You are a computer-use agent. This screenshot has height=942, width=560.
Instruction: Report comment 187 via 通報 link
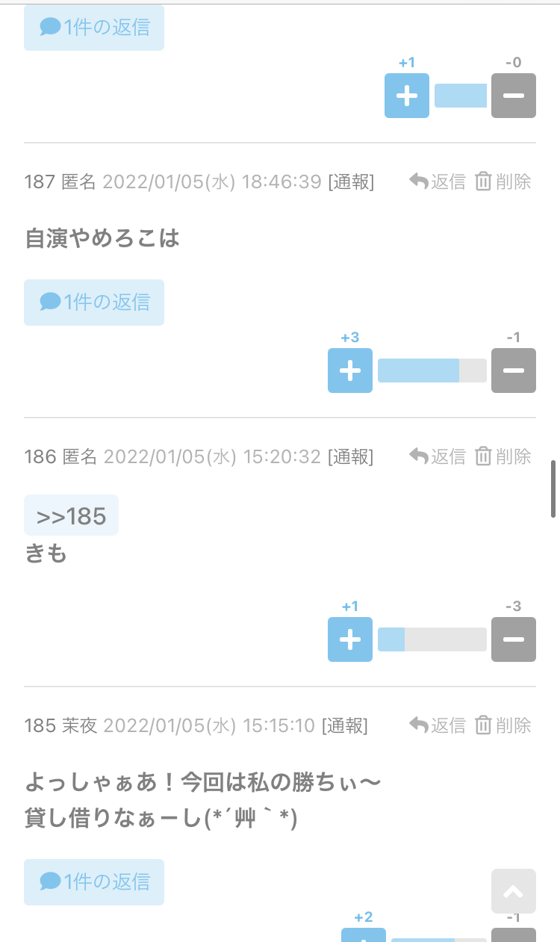click(351, 182)
